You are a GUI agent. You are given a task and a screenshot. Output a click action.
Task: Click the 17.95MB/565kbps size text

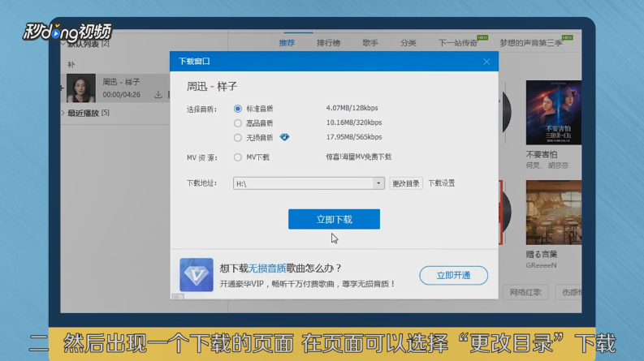(x=354, y=137)
